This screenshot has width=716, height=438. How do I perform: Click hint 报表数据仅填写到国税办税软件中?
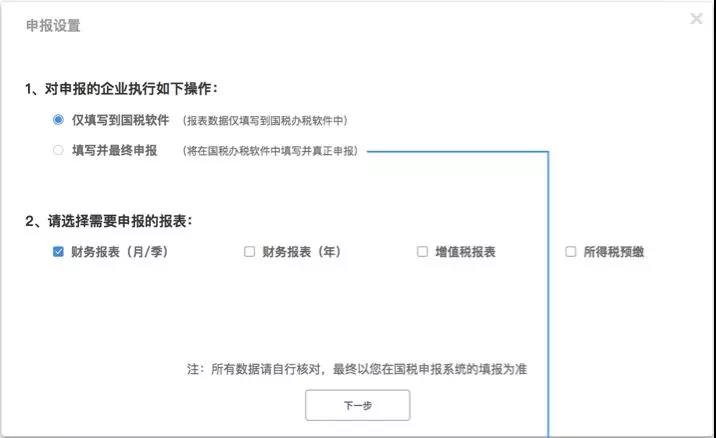[265, 121]
